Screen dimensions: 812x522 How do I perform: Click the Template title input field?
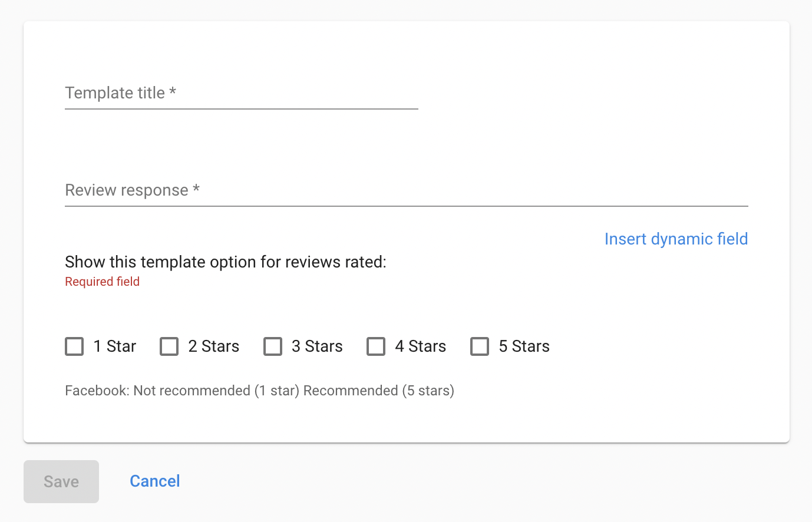tap(242, 93)
